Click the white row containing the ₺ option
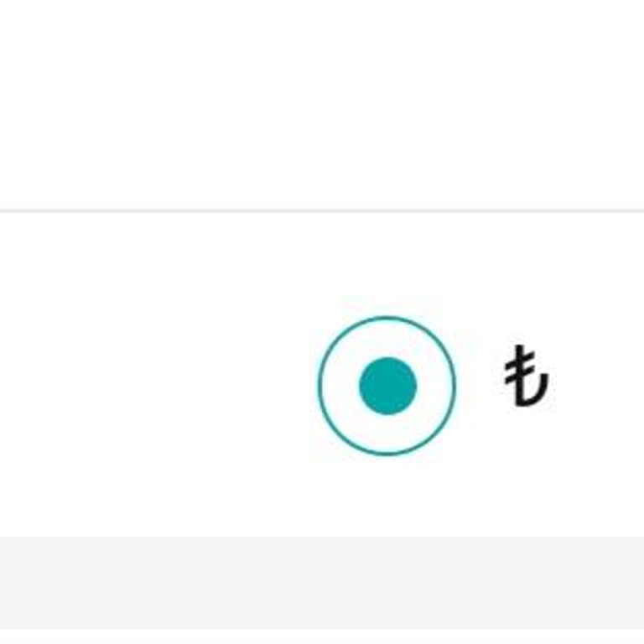The height and width of the screenshot is (644, 644). click(322, 375)
